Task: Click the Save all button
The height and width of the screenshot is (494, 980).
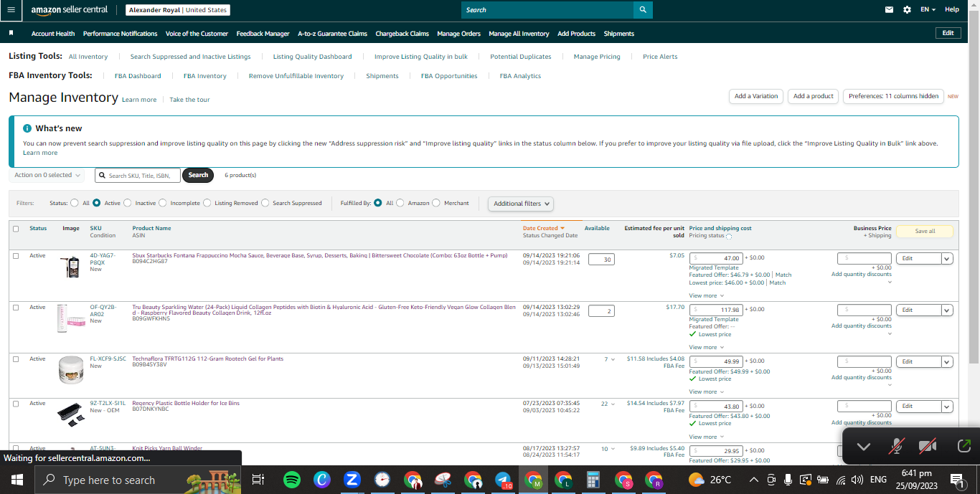Action: (925, 231)
